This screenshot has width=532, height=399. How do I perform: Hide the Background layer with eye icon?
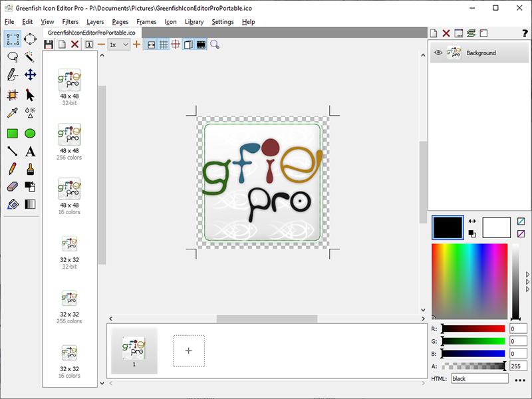pos(438,53)
